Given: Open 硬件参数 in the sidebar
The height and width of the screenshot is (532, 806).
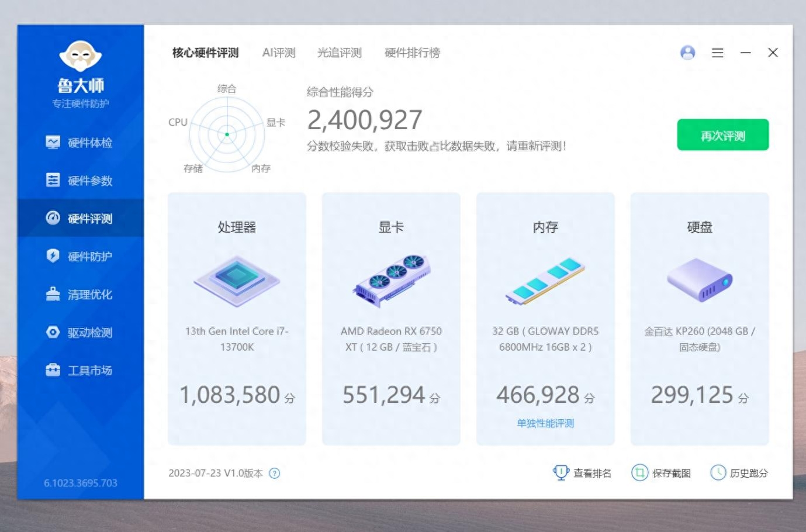Looking at the screenshot, I should (x=81, y=180).
